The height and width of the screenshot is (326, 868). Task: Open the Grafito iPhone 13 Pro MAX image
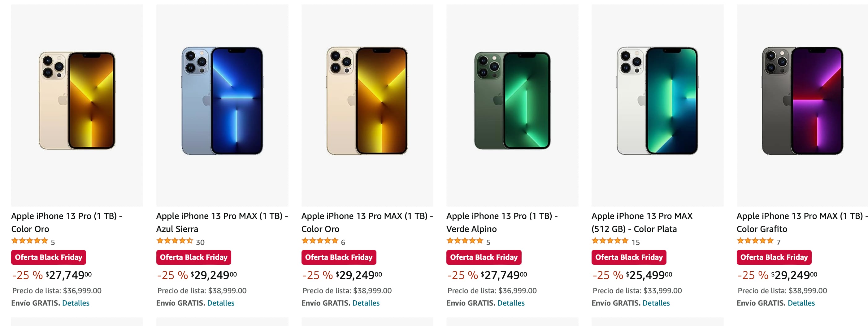[x=802, y=100]
